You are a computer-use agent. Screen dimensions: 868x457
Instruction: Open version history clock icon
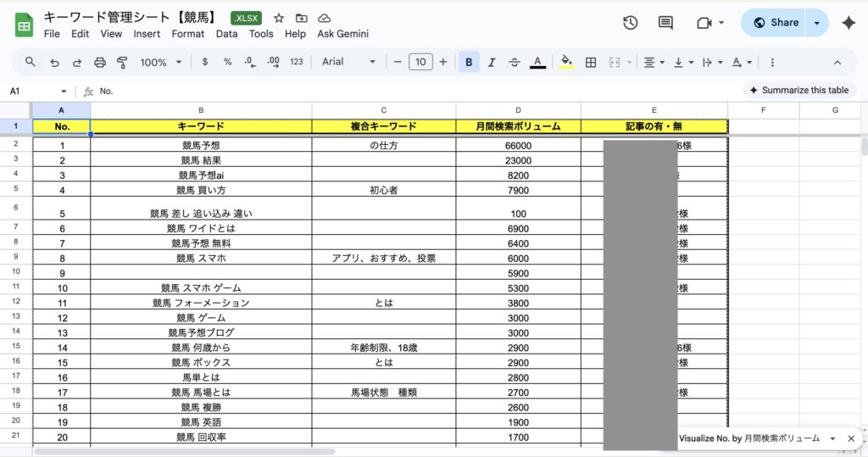point(630,23)
